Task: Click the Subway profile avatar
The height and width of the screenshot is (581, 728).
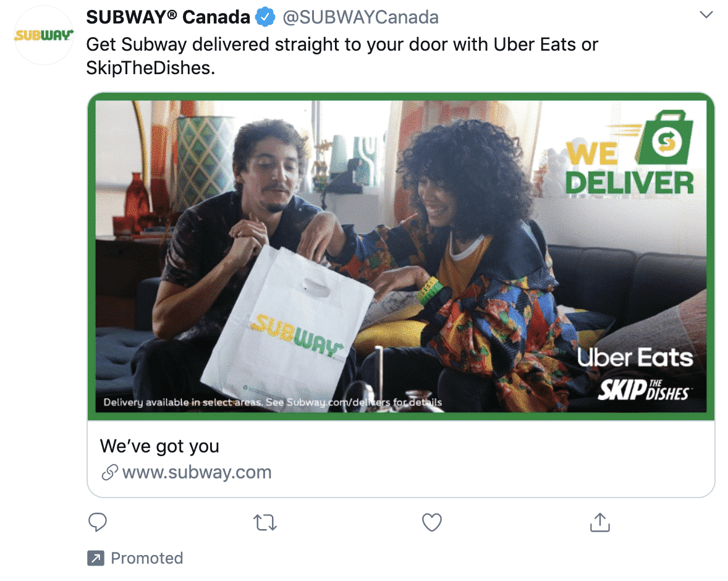Action: (x=43, y=35)
